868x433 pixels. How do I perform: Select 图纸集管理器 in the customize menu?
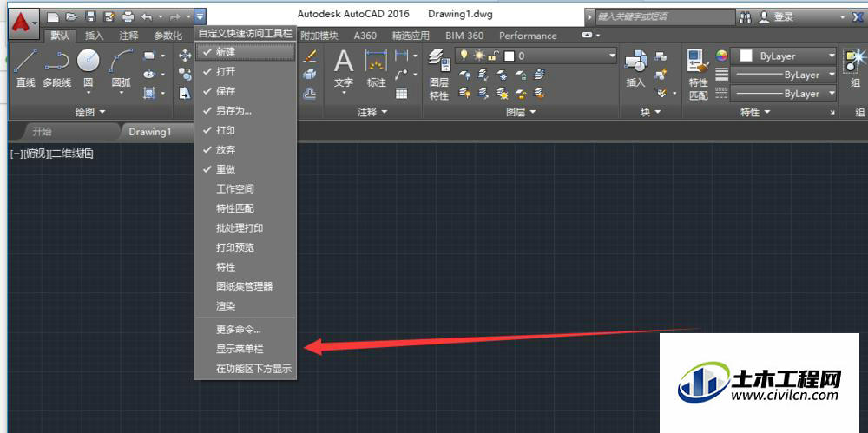point(246,286)
